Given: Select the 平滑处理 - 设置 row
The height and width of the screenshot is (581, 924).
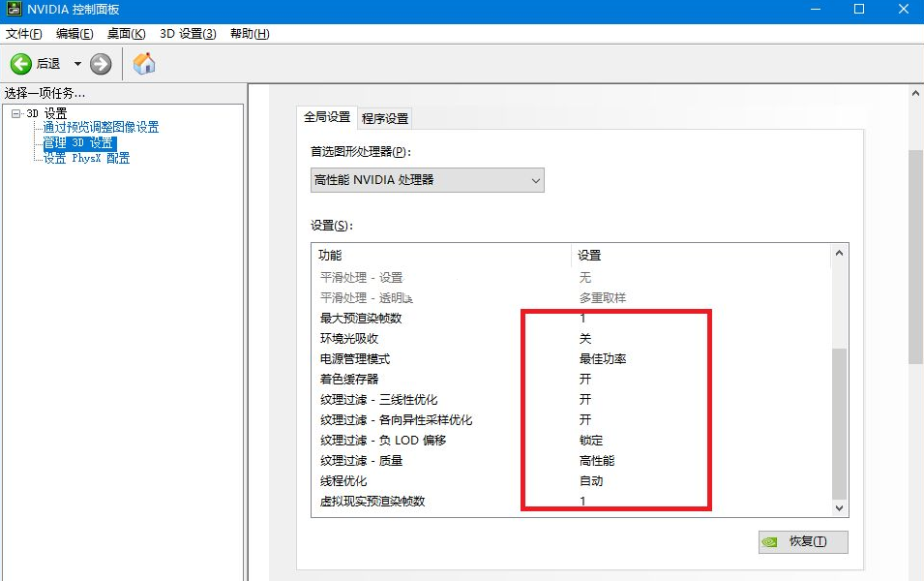Looking at the screenshot, I should (571, 277).
